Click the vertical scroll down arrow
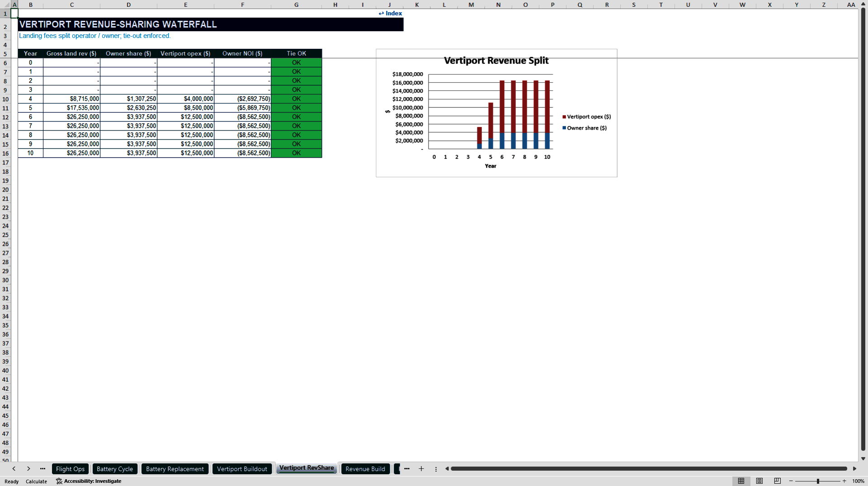 pyautogui.click(x=863, y=458)
